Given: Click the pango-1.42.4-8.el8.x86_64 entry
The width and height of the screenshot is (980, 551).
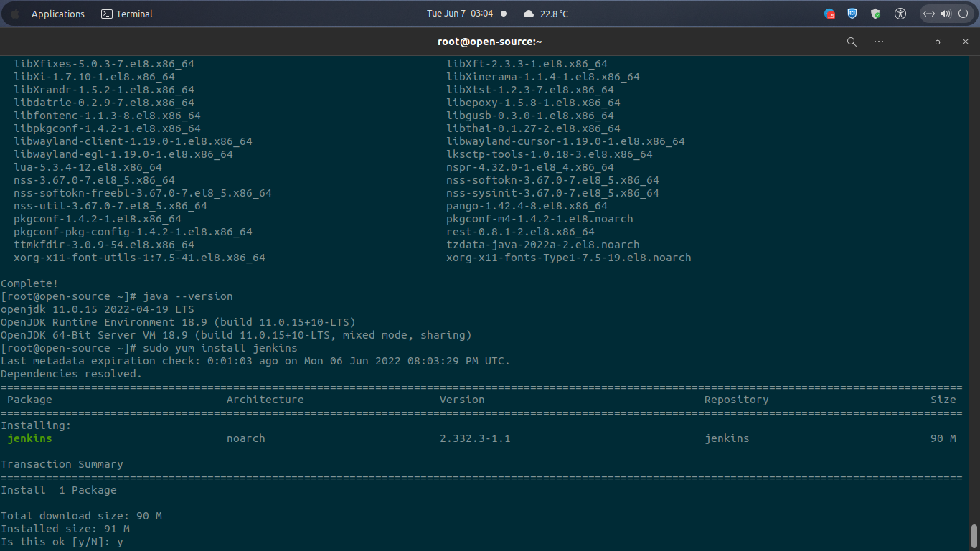Looking at the screenshot, I should pos(527,206).
